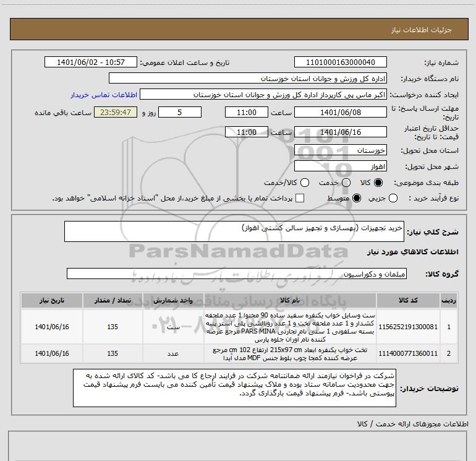Click the واحد شمارش column header
476x461 pixels.
tap(173, 301)
